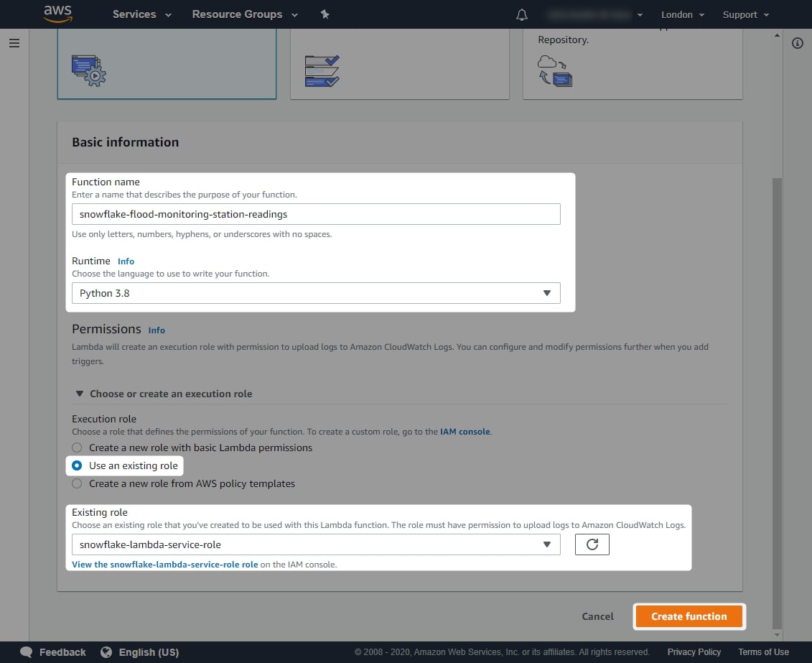Image resolution: width=812 pixels, height=663 pixels.
Task: Open the notifications bell
Action: 522,14
